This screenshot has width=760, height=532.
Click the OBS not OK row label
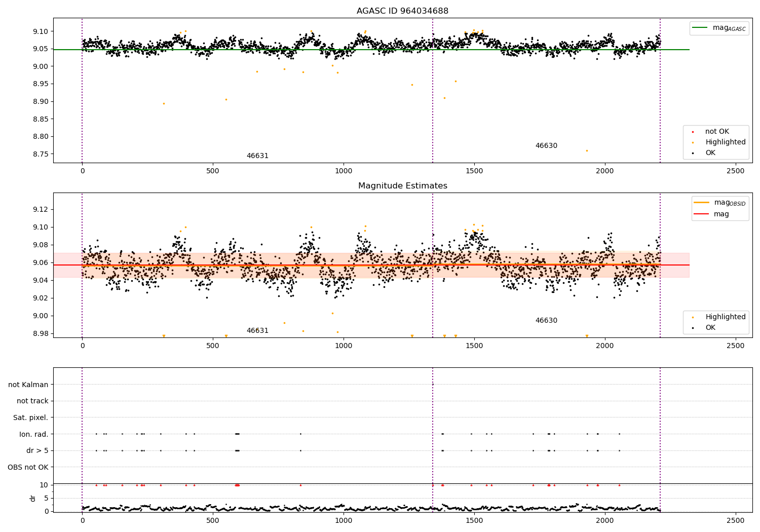(x=28, y=468)
